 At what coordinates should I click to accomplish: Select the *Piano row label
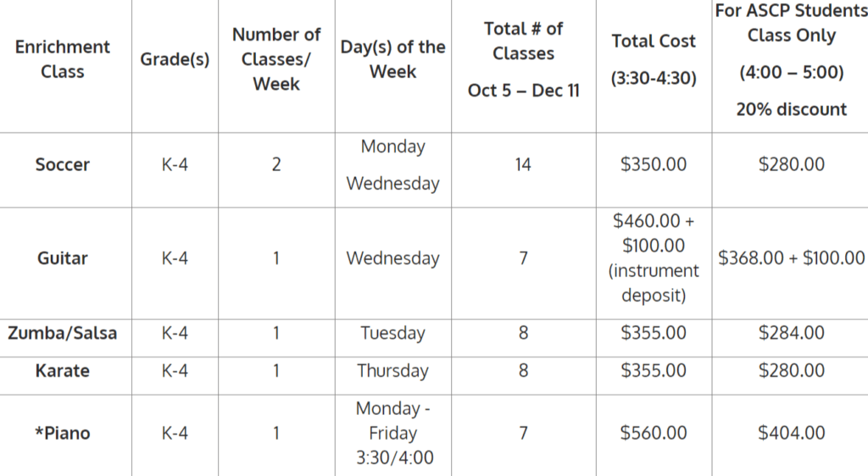[x=63, y=434]
